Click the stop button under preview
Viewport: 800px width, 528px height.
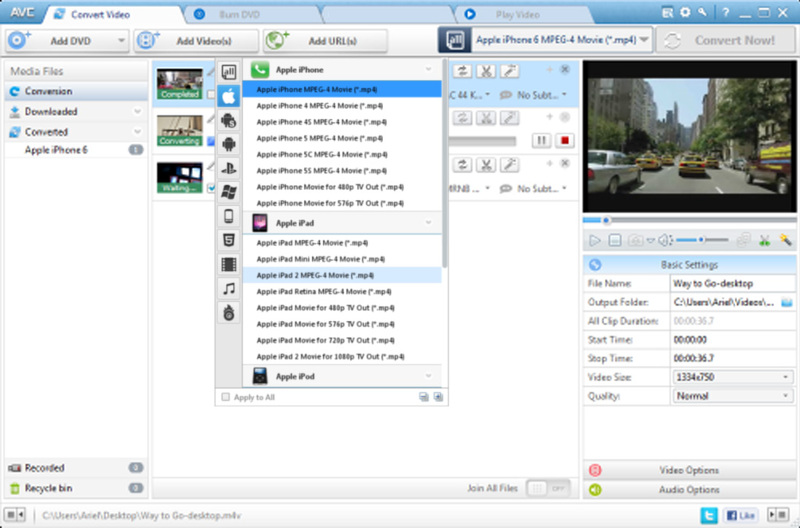(615, 240)
